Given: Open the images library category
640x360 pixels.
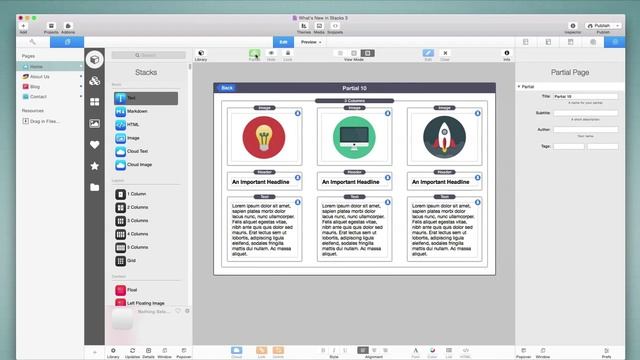Looking at the screenshot, I should [95, 123].
